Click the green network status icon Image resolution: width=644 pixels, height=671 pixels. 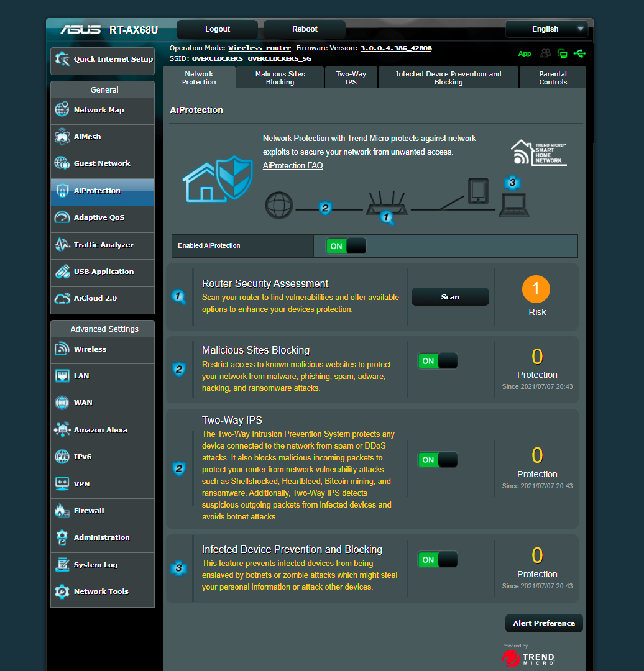click(562, 53)
